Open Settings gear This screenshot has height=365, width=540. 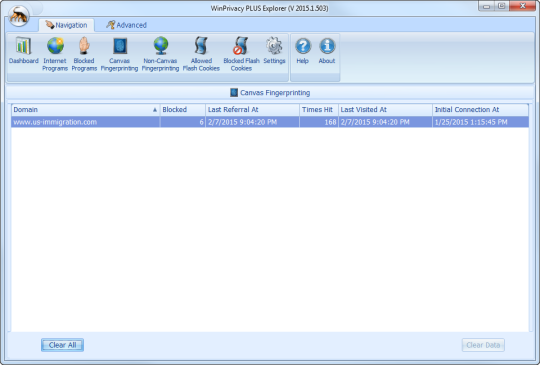click(274, 51)
